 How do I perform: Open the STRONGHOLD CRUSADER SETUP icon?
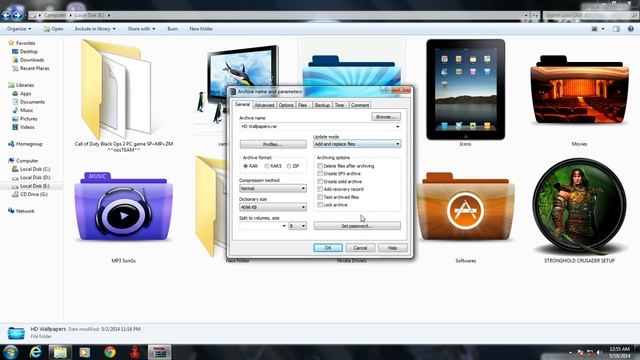tap(580, 206)
